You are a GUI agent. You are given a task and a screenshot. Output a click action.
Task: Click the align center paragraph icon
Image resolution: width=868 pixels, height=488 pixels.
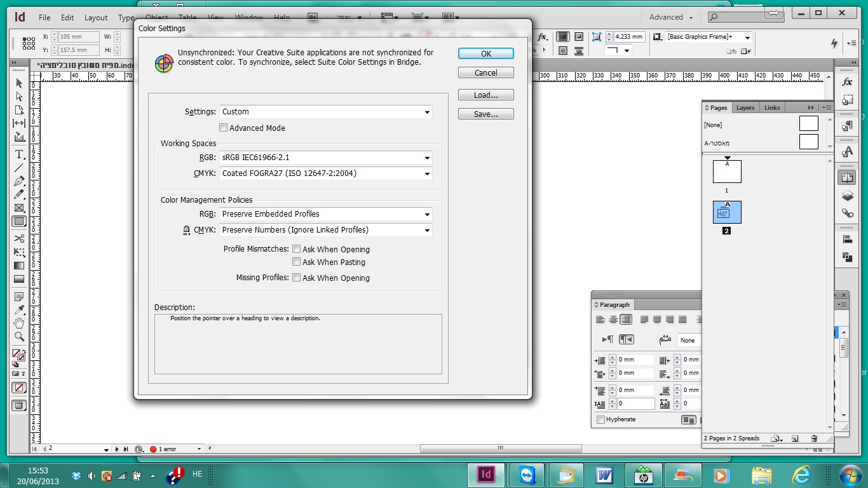(x=613, y=320)
